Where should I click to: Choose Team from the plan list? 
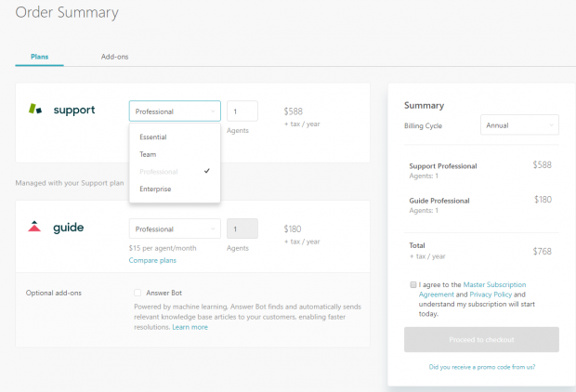(148, 154)
